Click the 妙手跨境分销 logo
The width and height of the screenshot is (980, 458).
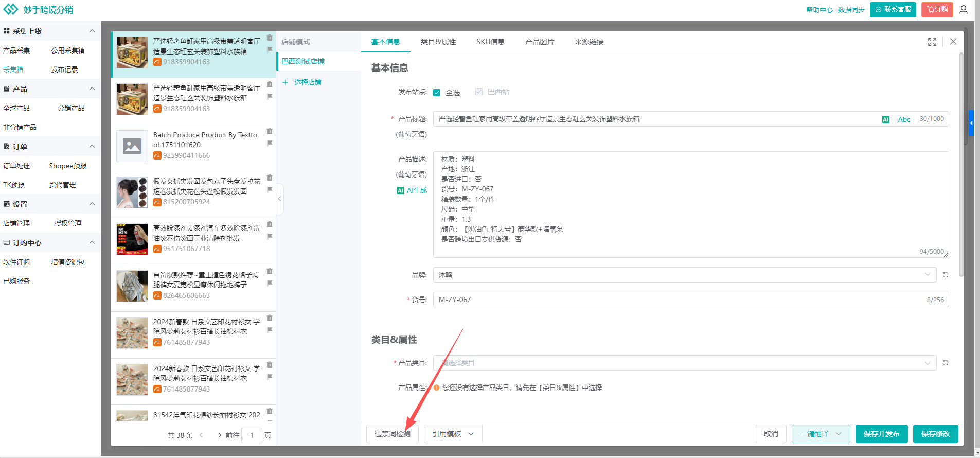pyautogui.click(x=39, y=10)
